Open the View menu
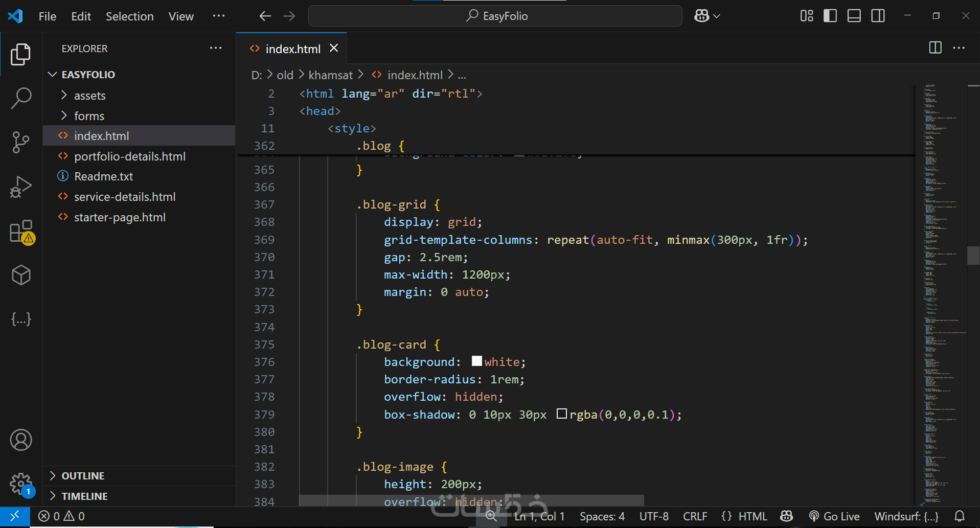The image size is (980, 528). (x=181, y=16)
